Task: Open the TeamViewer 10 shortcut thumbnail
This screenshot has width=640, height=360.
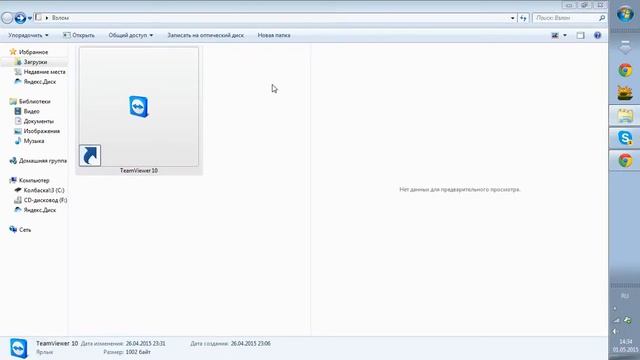Action: point(139,107)
